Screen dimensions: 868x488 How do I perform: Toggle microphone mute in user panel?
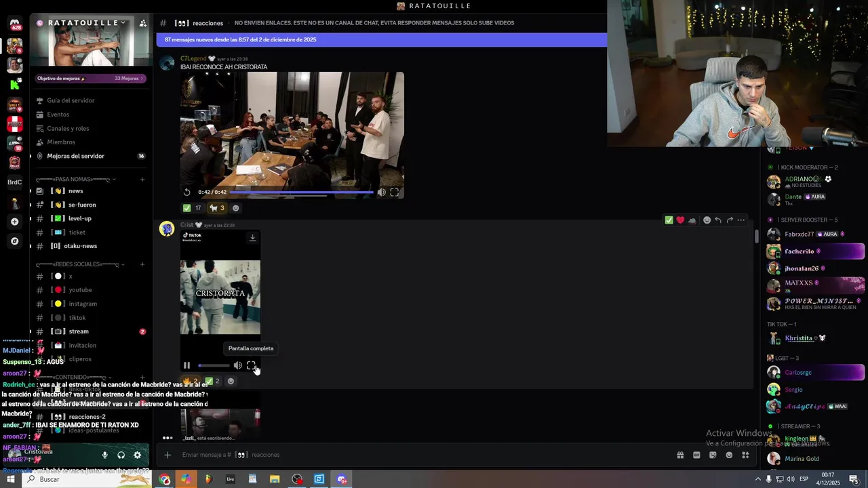pyautogui.click(x=104, y=455)
